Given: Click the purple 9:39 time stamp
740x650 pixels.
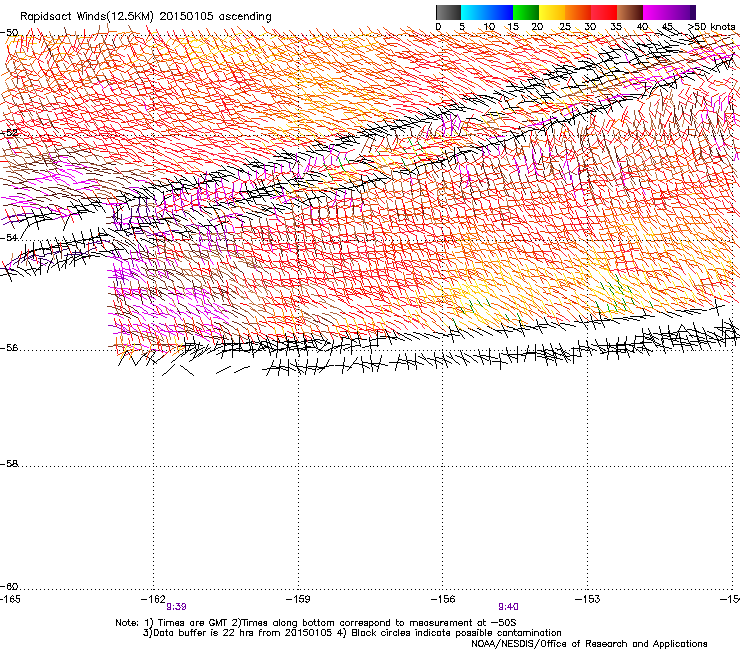Looking at the screenshot, I should tap(177, 607).
